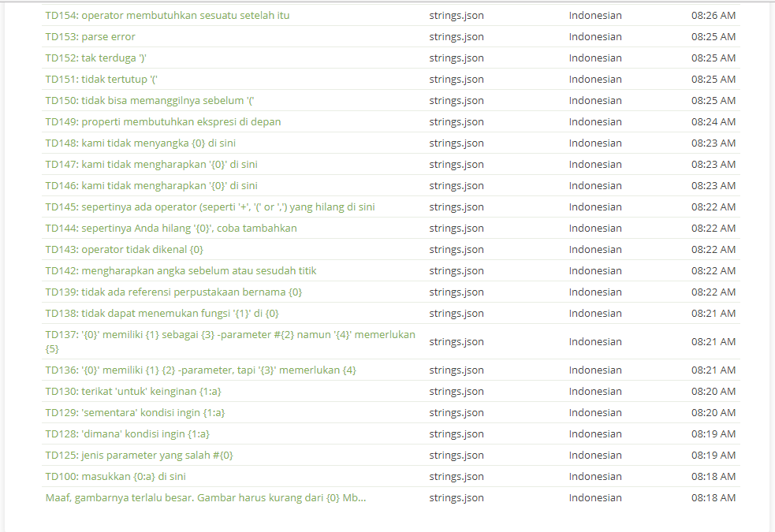The image size is (775, 532).
Task: Select strings.json in the TD149 row
Action: click(456, 121)
